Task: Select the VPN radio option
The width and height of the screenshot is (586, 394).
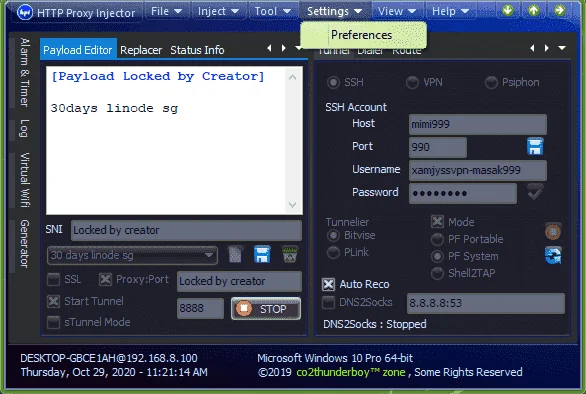Action: (424, 82)
